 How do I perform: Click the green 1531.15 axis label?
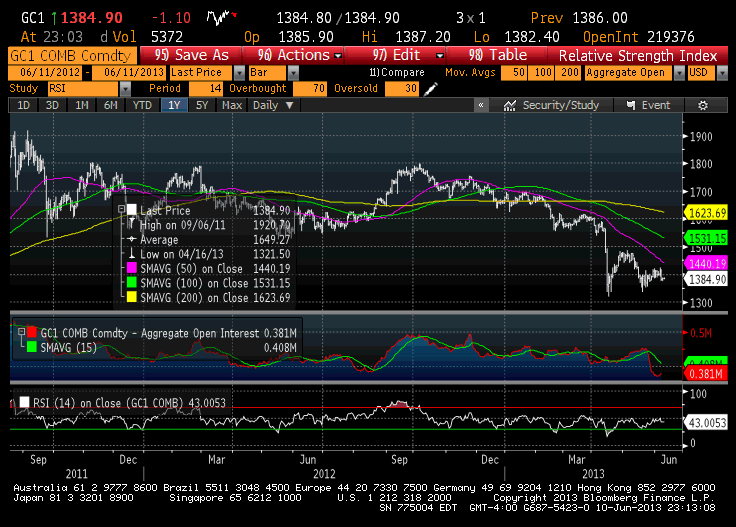[x=706, y=238]
